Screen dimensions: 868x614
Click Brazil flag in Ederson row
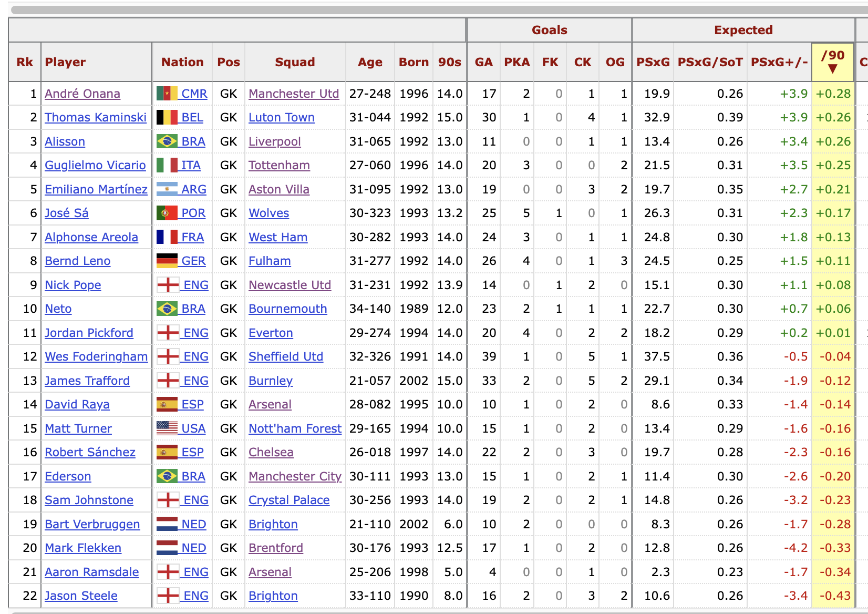point(167,476)
